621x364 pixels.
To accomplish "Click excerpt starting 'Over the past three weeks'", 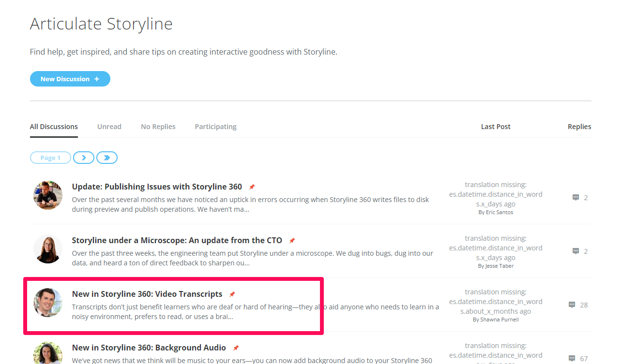I will coord(253,258).
